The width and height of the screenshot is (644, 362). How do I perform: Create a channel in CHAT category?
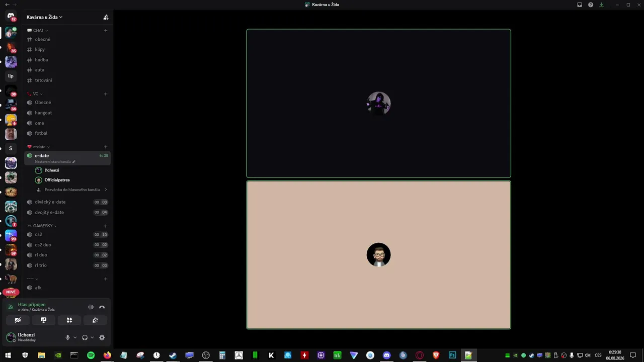pos(106,31)
